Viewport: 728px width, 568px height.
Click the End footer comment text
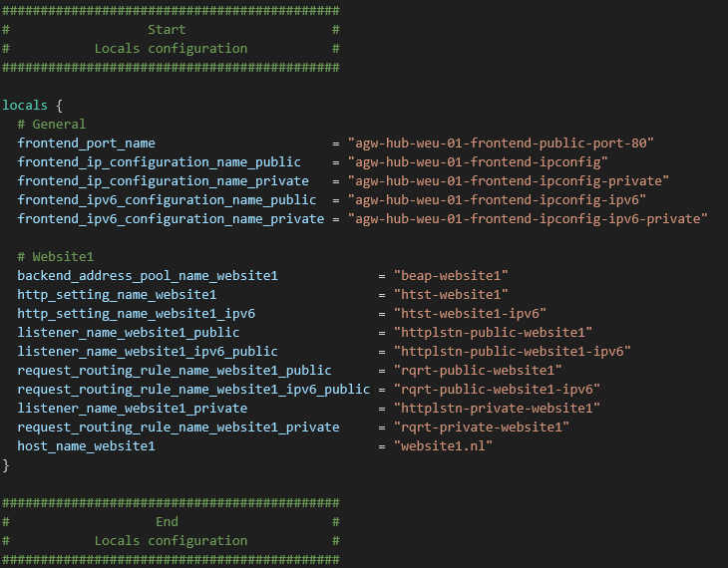(x=167, y=521)
